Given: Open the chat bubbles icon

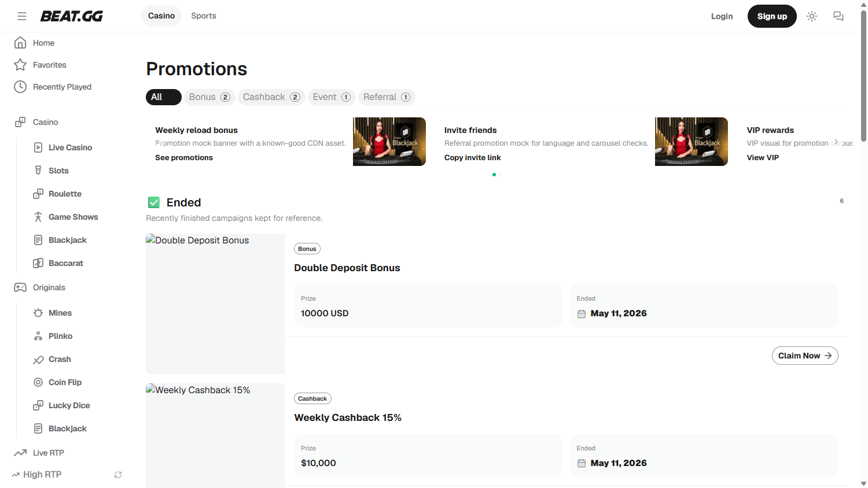Looking at the screenshot, I should (x=838, y=16).
